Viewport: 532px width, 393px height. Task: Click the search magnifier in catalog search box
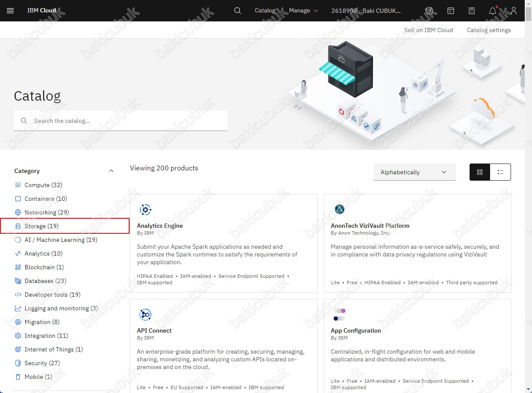(x=24, y=121)
